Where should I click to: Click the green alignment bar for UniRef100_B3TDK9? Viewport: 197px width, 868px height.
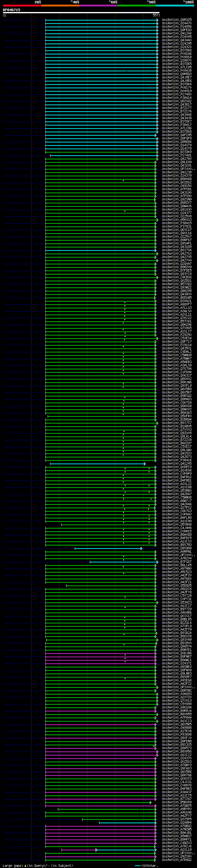tap(102, 152)
